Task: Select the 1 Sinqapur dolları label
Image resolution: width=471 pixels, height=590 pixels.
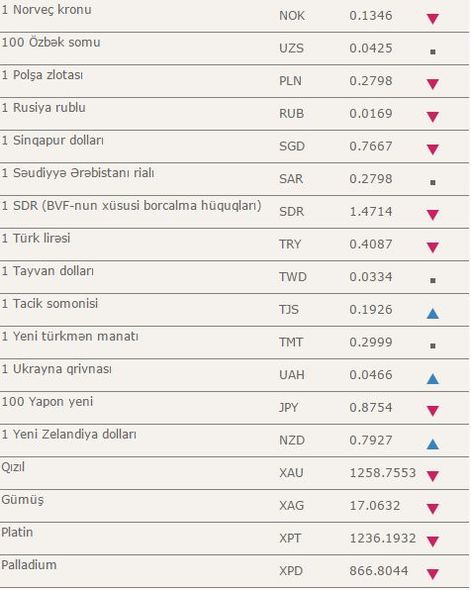Action: pos(52,140)
